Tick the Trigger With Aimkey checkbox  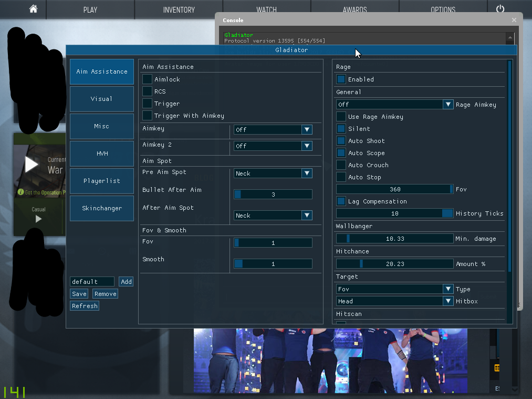tap(147, 116)
